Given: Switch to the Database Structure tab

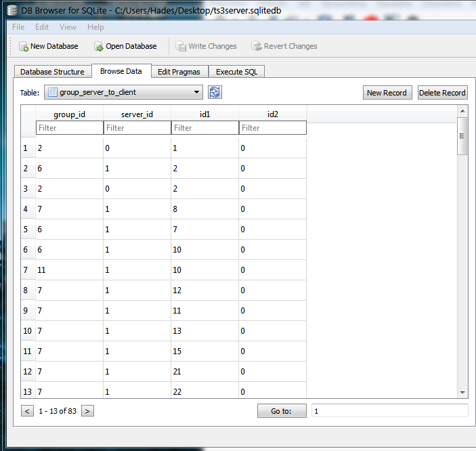Looking at the screenshot, I should click(53, 72).
